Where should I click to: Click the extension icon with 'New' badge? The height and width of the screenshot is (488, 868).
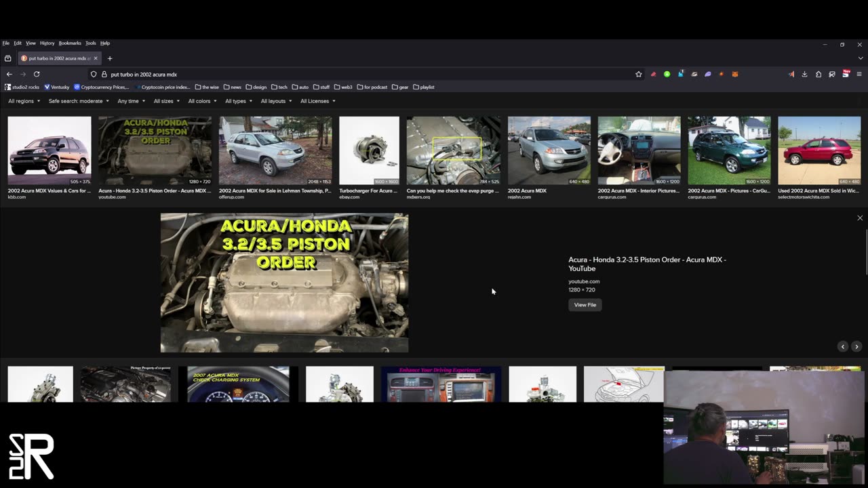tap(846, 73)
